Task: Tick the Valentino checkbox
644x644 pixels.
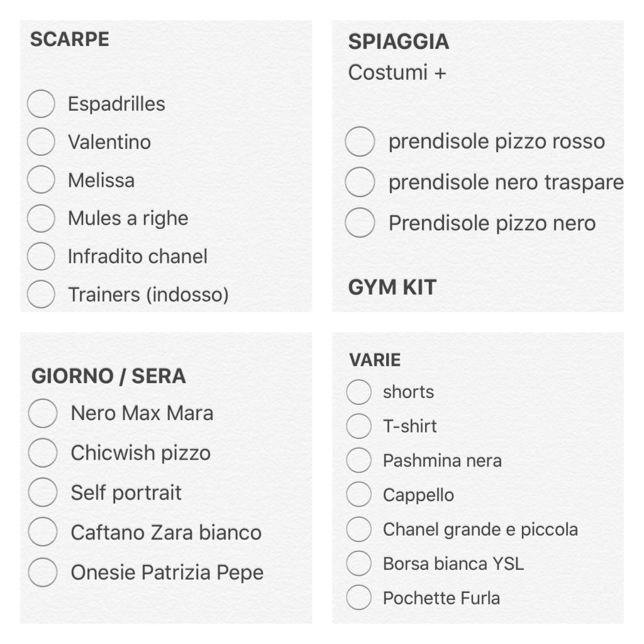Action: click(42, 142)
